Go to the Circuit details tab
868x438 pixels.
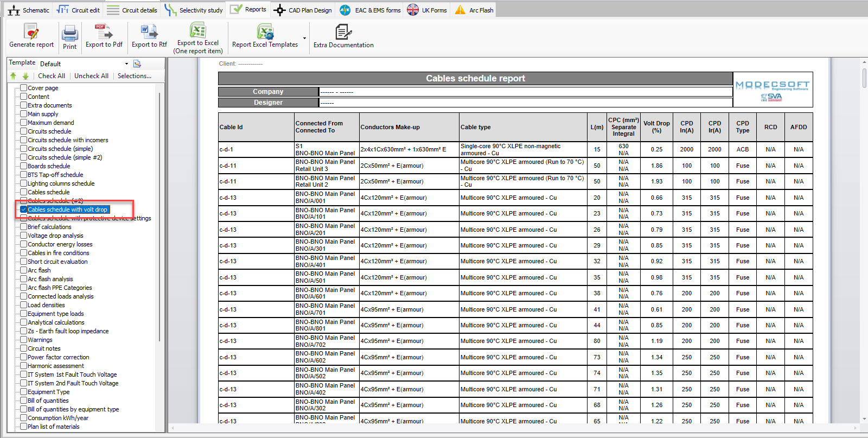click(132, 10)
